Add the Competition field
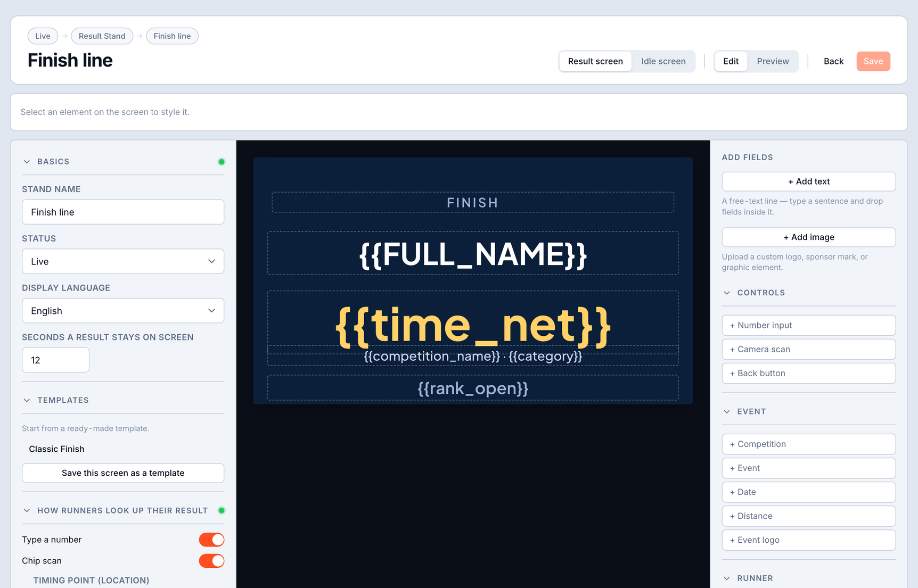Screen dimensions: 918x588 pyautogui.click(x=809, y=444)
